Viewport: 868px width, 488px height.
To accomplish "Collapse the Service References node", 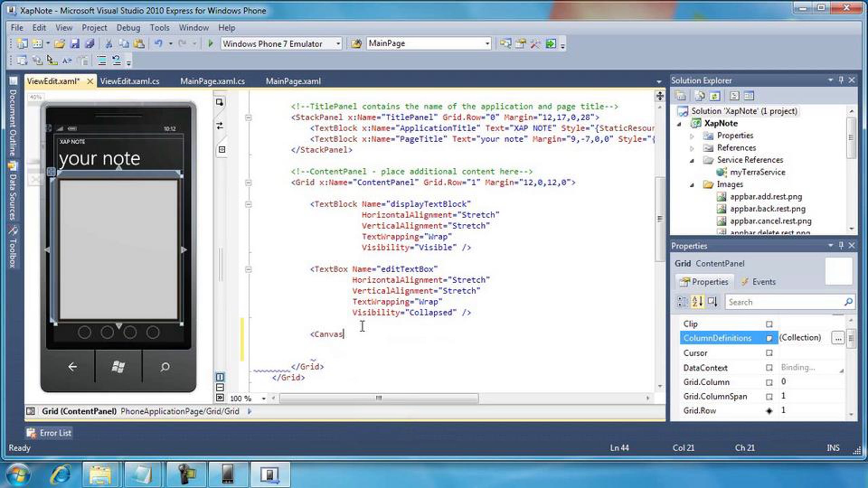I will pos(692,160).
